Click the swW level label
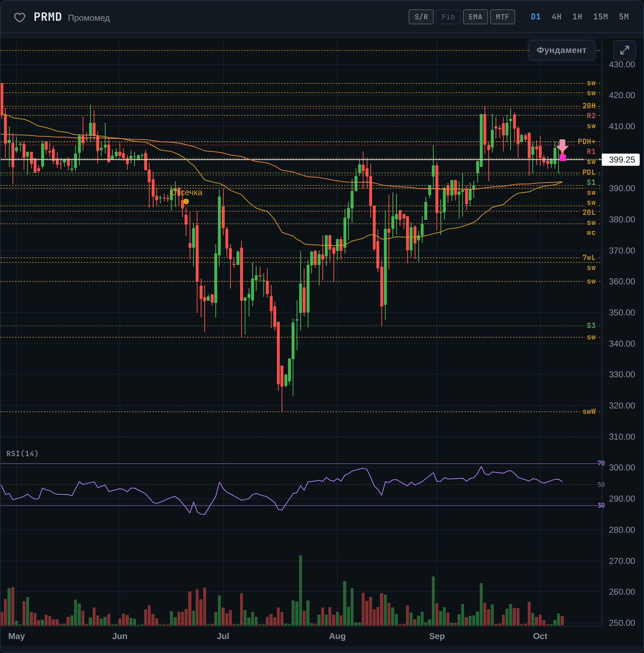The height and width of the screenshot is (653, 644). (x=589, y=411)
